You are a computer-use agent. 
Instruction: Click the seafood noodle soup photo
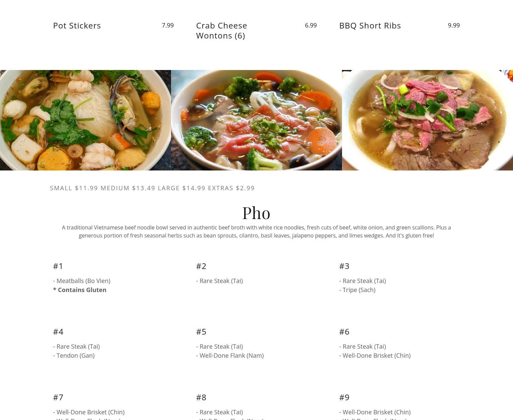[85, 120]
